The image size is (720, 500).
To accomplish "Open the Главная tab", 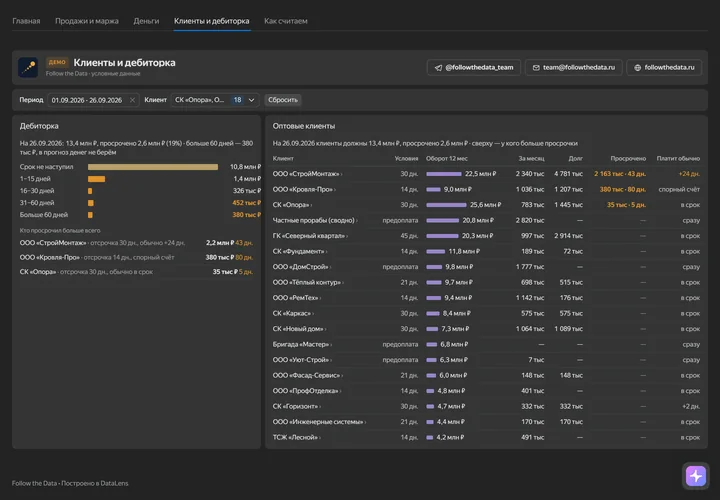I will (26, 21).
